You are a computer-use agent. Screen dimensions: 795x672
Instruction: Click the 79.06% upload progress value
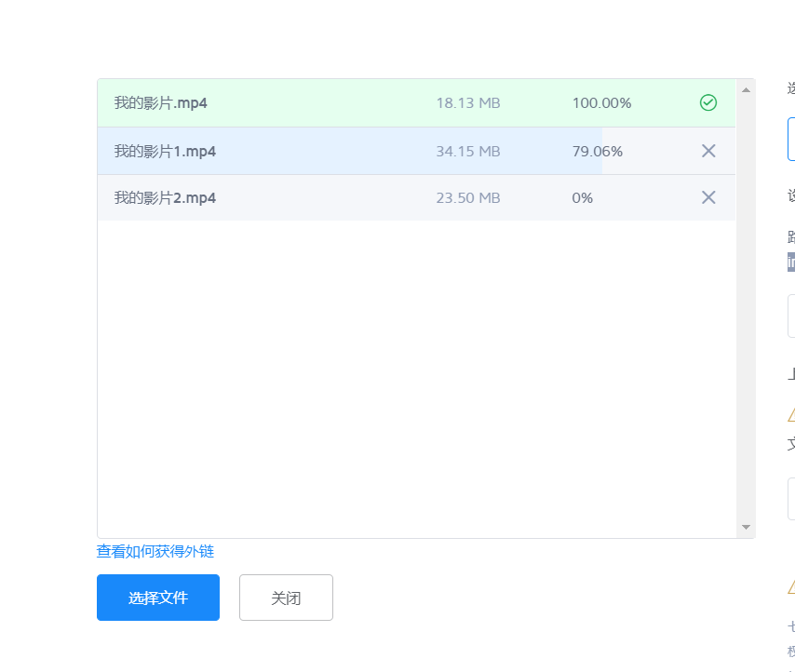598,152
